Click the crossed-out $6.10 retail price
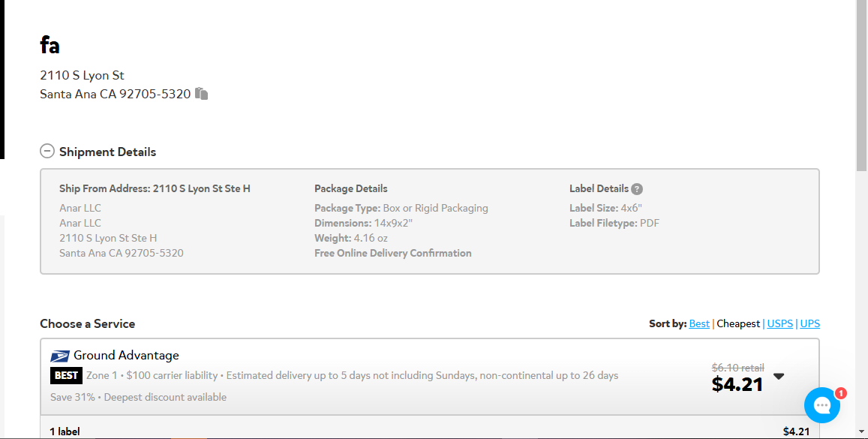The image size is (868, 439). pyautogui.click(x=738, y=368)
